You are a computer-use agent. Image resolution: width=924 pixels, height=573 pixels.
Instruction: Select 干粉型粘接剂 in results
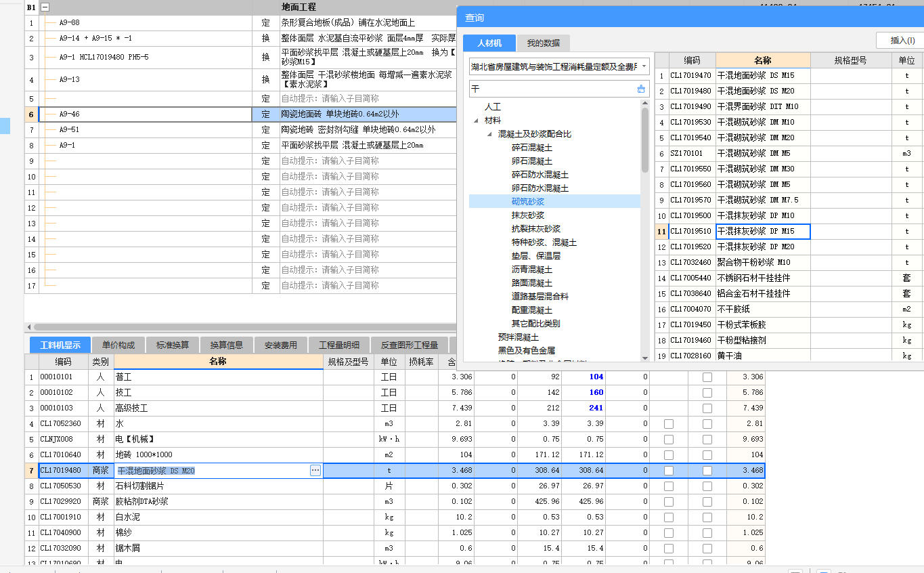pyautogui.click(x=763, y=341)
